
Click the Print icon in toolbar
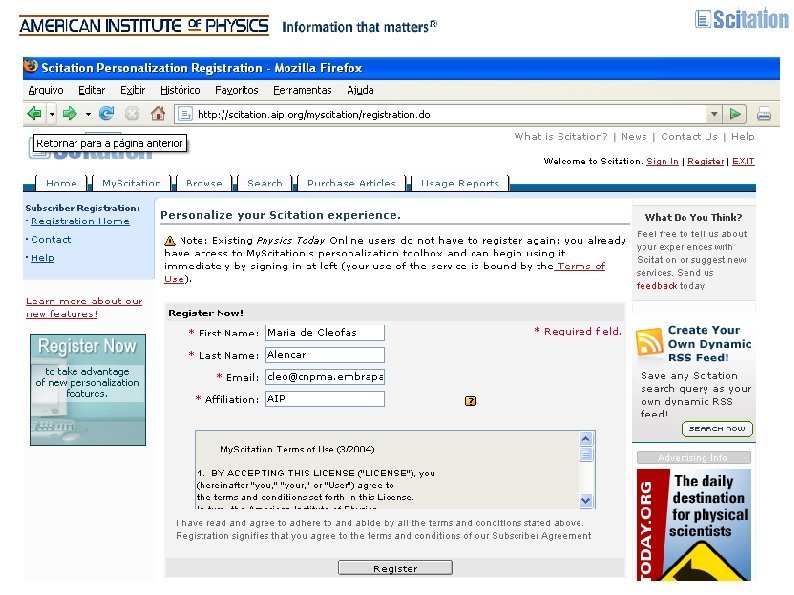point(764,114)
